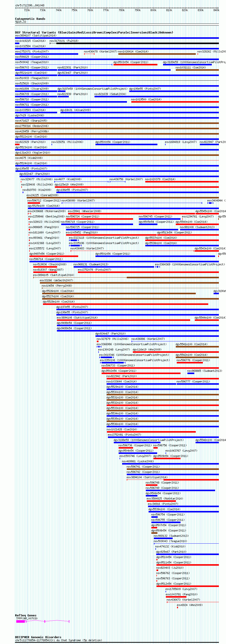
Task: Click the brown nsv1031111 (Coe2014) bar
Action: pyautogui.click(x=197, y=70)
